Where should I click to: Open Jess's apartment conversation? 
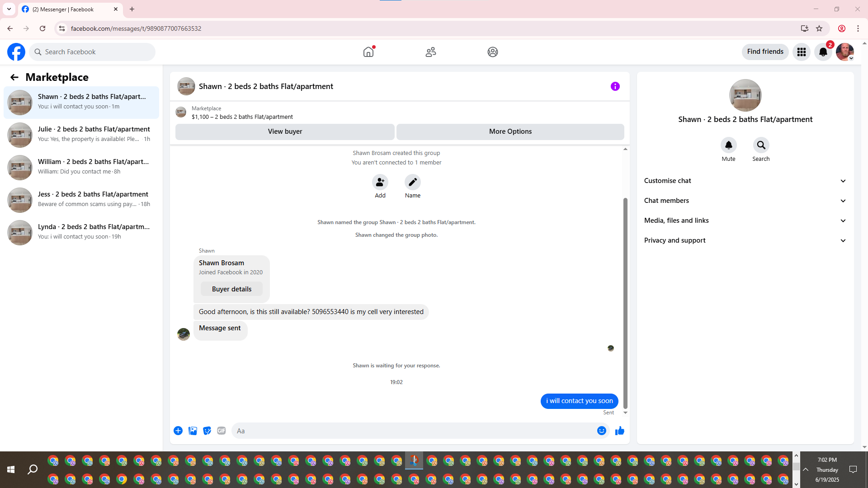81,200
